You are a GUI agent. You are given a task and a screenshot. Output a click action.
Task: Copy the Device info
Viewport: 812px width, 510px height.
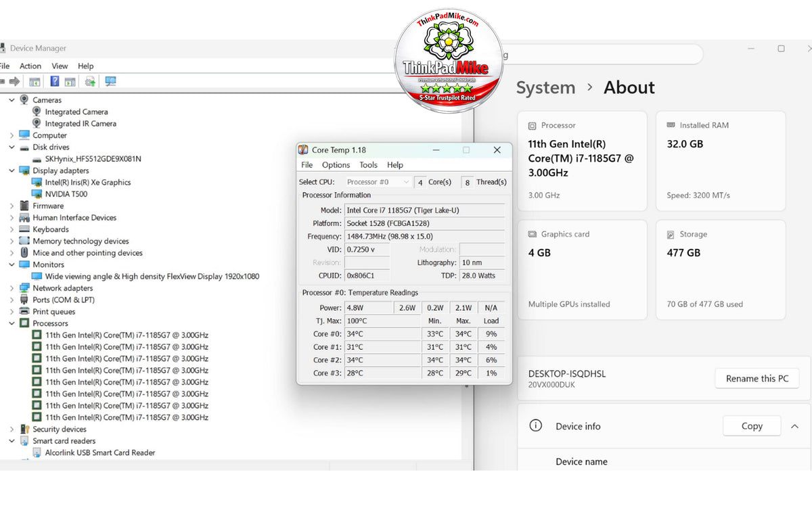point(752,426)
